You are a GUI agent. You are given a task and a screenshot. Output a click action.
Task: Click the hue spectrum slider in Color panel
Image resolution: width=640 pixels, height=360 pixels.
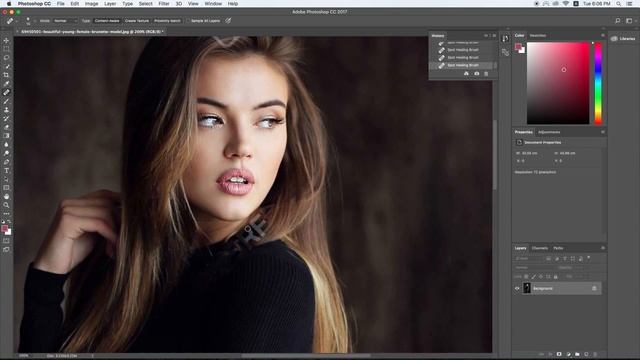(598, 83)
